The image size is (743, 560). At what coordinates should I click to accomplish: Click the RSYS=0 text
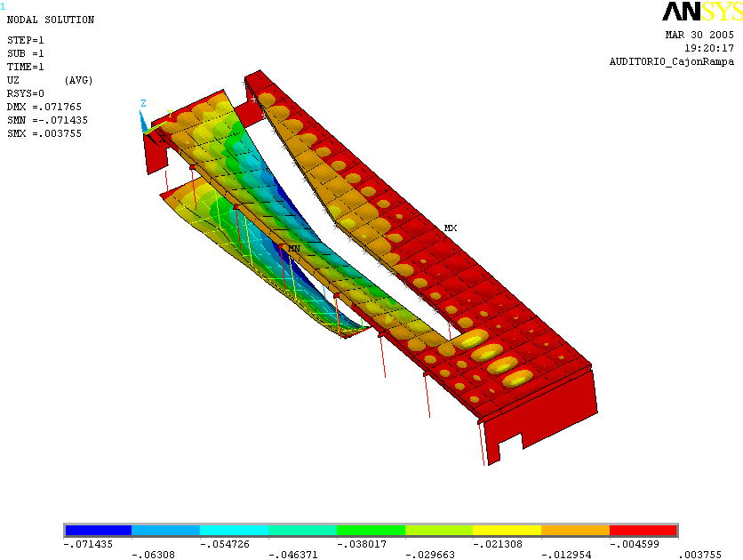pos(25,94)
